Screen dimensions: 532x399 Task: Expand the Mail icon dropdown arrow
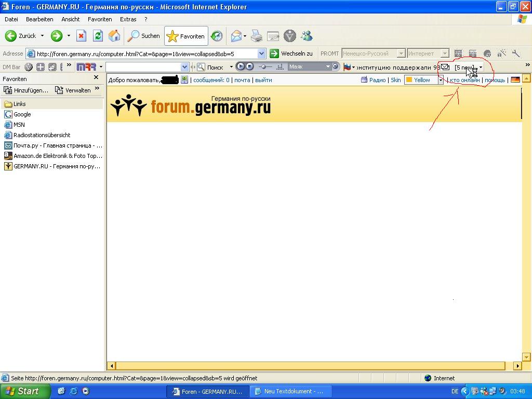[245, 36]
